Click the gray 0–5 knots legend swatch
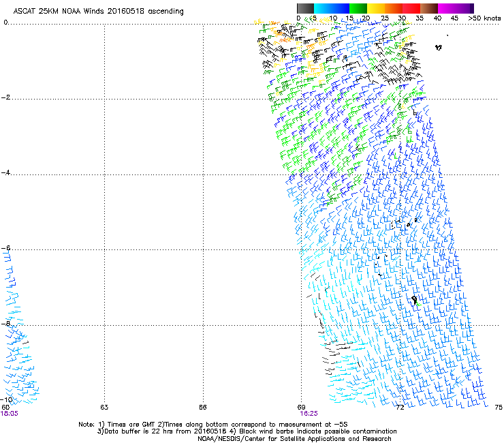The image size is (504, 443). point(305,8)
